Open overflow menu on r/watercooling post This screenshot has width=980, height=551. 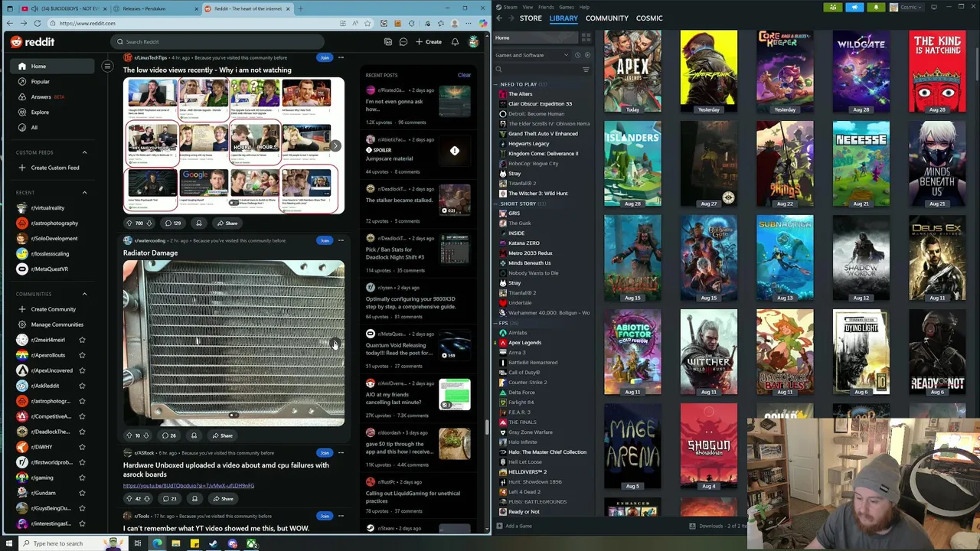341,240
